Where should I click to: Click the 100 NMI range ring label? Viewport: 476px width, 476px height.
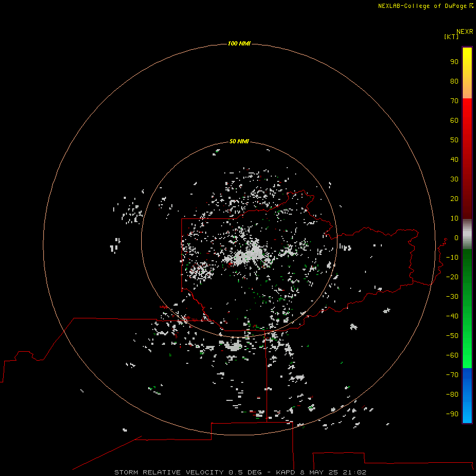pyautogui.click(x=239, y=43)
